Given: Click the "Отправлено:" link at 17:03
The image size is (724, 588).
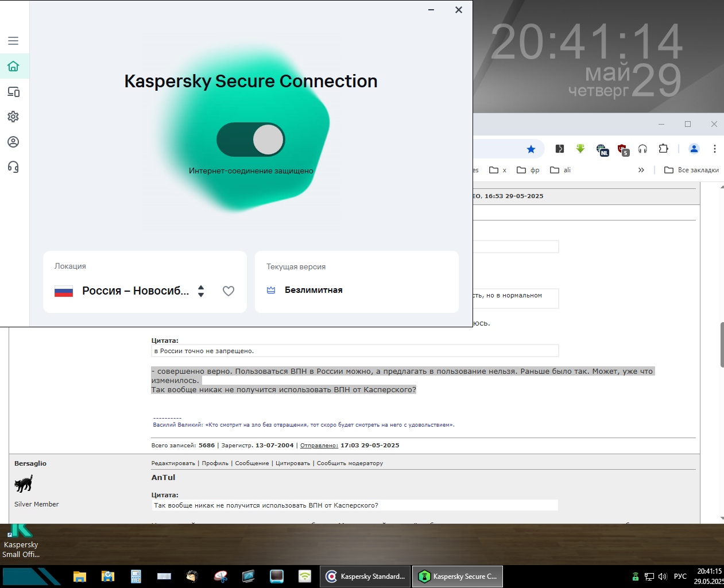Looking at the screenshot, I should click(x=319, y=446).
